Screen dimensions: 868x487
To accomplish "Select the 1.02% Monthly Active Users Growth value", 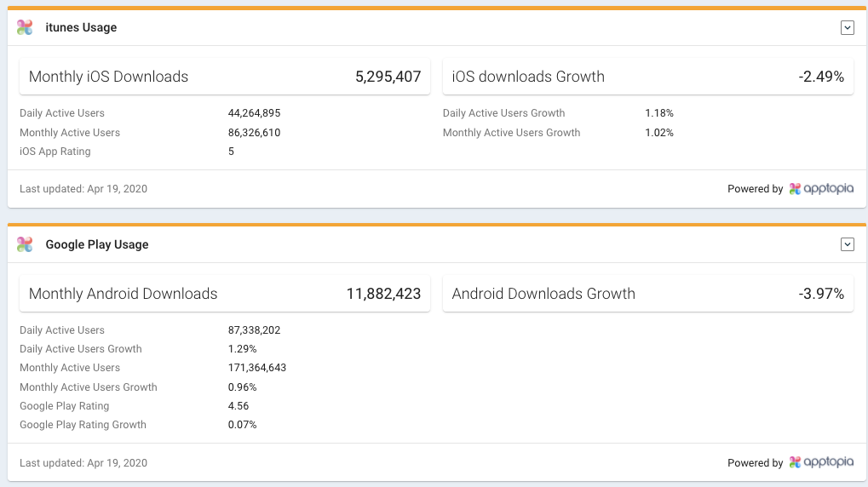I will (658, 133).
